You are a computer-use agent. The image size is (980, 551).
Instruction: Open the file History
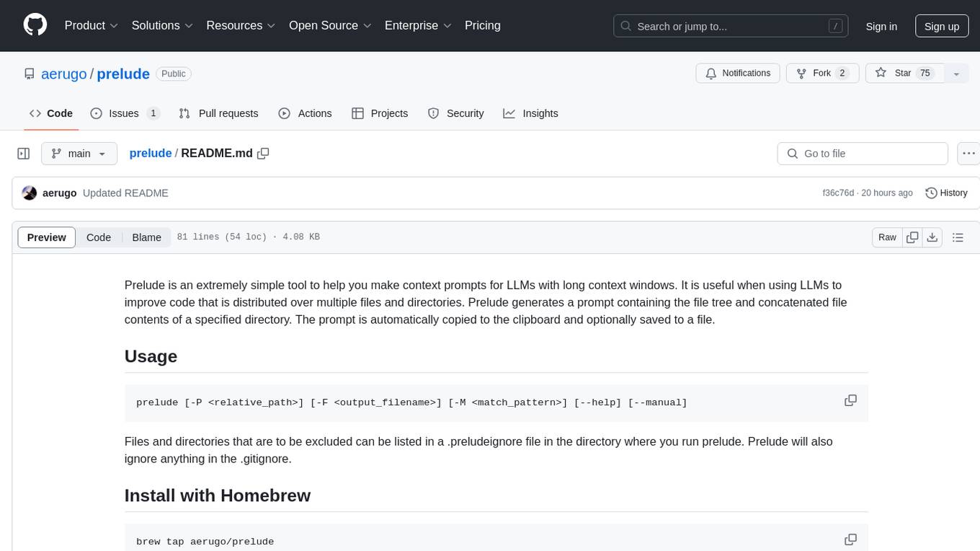coord(946,193)
